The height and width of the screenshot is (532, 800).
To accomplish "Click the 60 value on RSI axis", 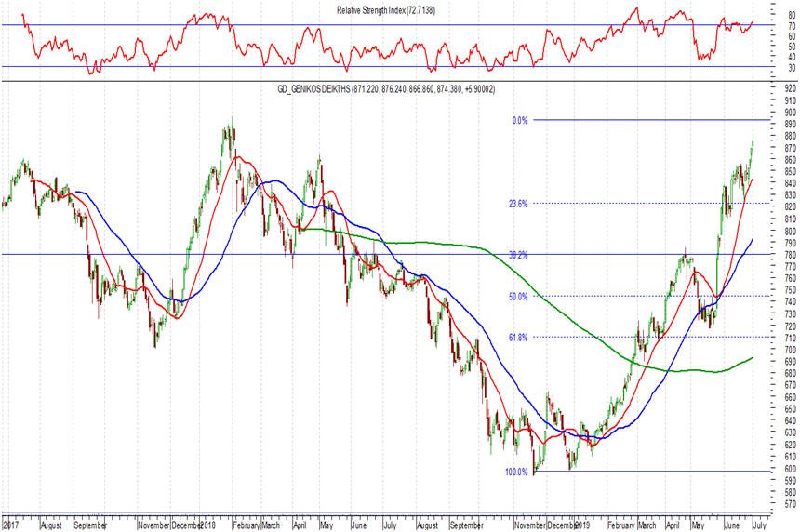I will [792, 36].
